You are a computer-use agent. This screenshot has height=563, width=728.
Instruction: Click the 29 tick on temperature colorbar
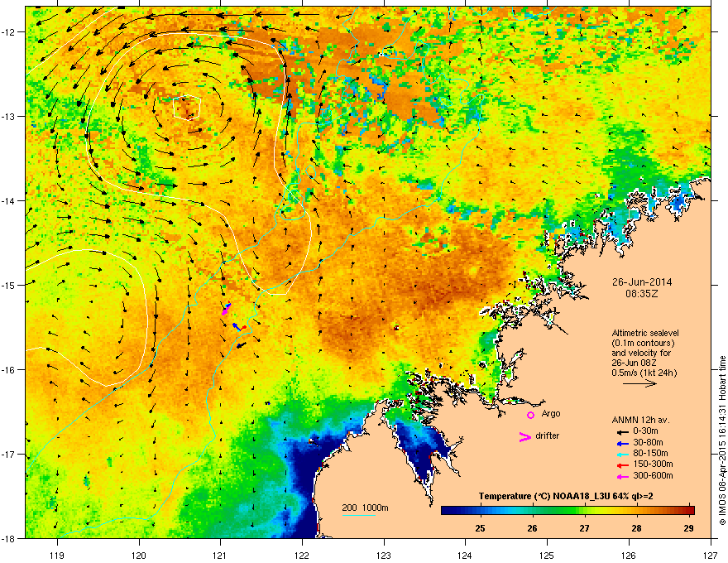[x=689, y=528]
